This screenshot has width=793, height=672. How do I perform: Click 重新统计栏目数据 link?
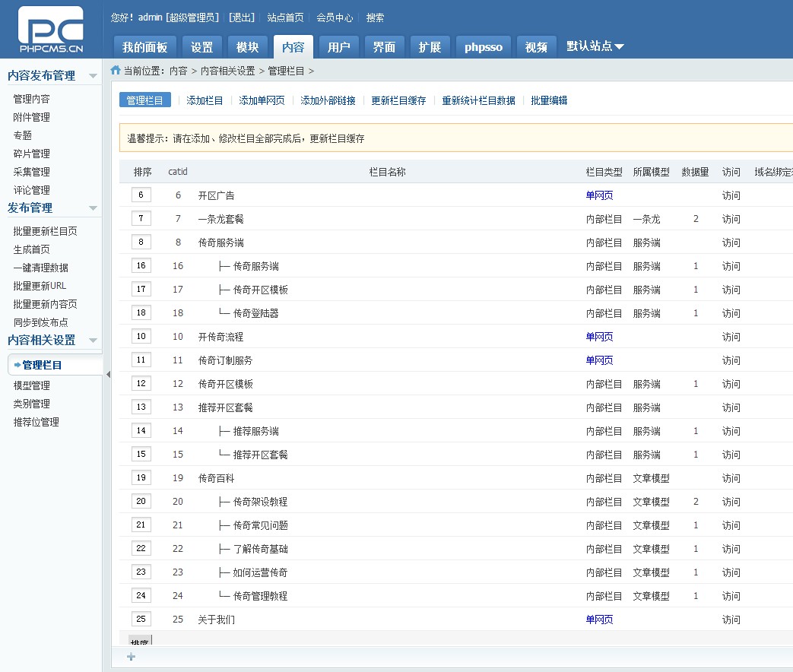coord(478,100)
